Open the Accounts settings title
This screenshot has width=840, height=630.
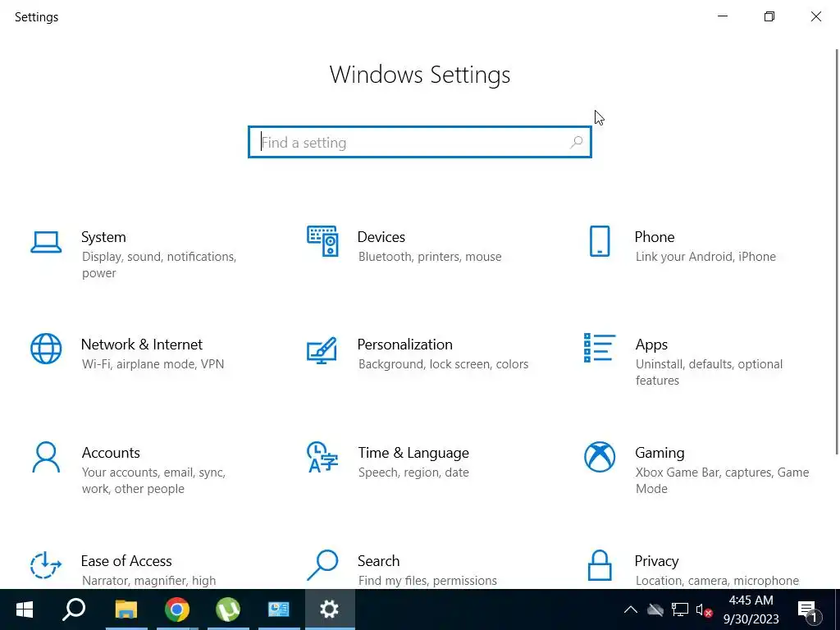pos(111,453)
